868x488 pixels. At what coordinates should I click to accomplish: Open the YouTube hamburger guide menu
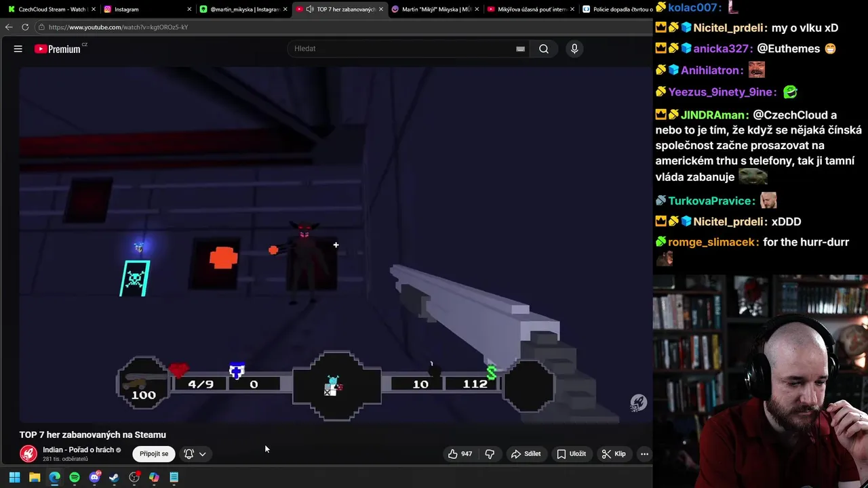18,49
